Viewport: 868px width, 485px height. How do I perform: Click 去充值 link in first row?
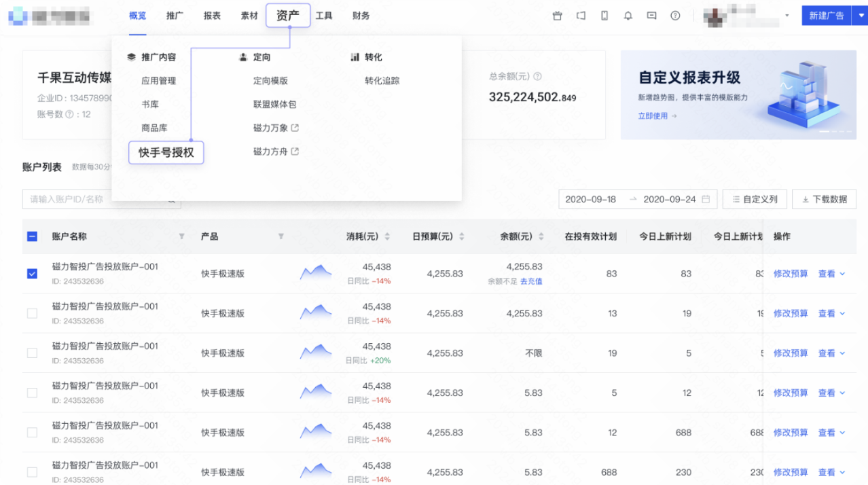pyautogui.click(x=531, y=281)
